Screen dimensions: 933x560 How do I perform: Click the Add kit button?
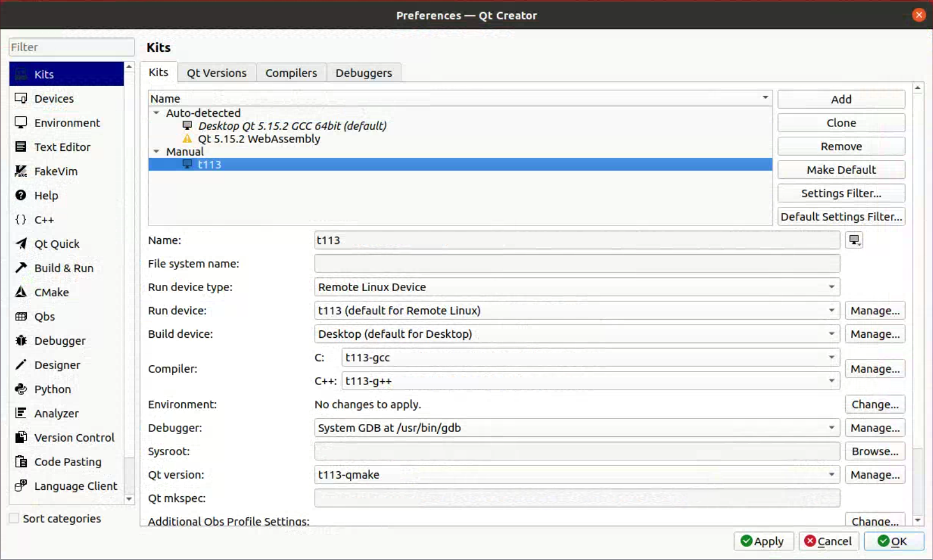[841, 99]
